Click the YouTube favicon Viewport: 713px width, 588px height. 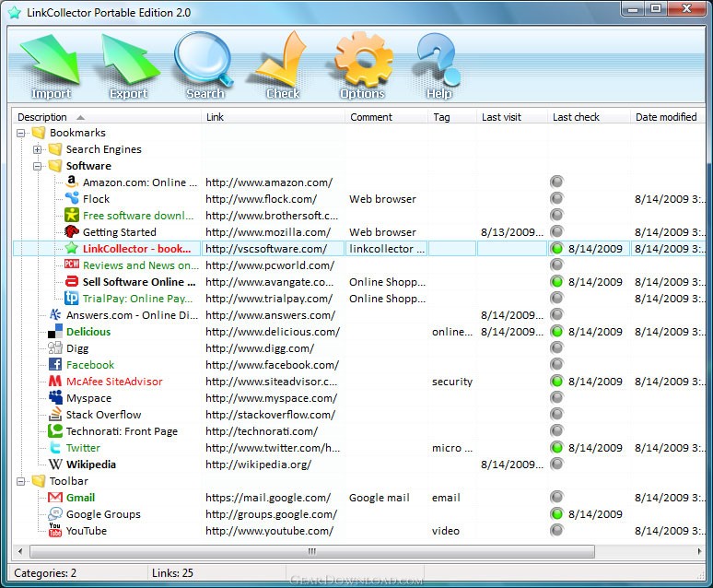[55, 530]
